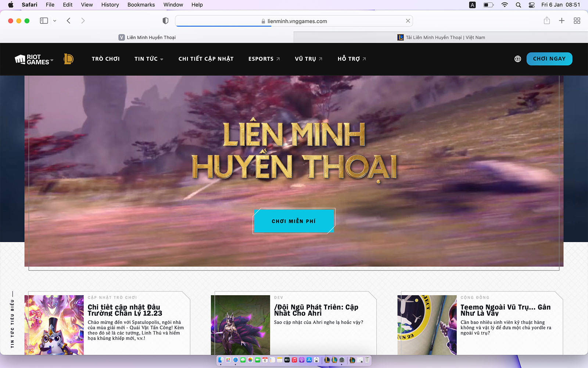Click battery status icon

[x=488, y=5]
